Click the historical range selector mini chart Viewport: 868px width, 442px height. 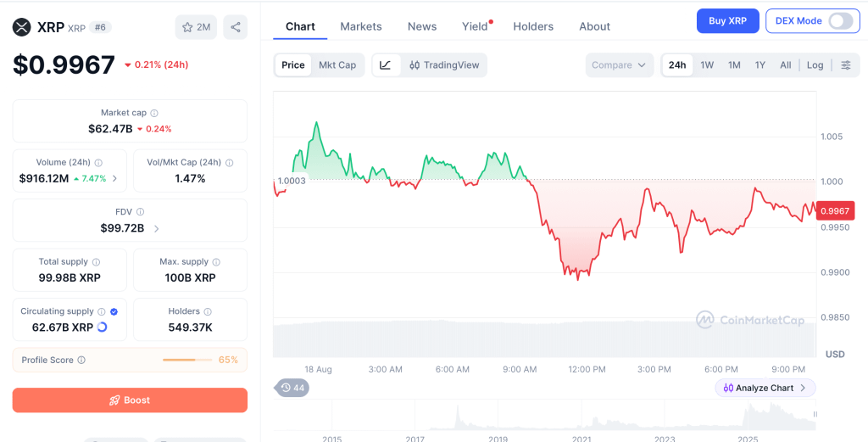[x=545, y=416]
